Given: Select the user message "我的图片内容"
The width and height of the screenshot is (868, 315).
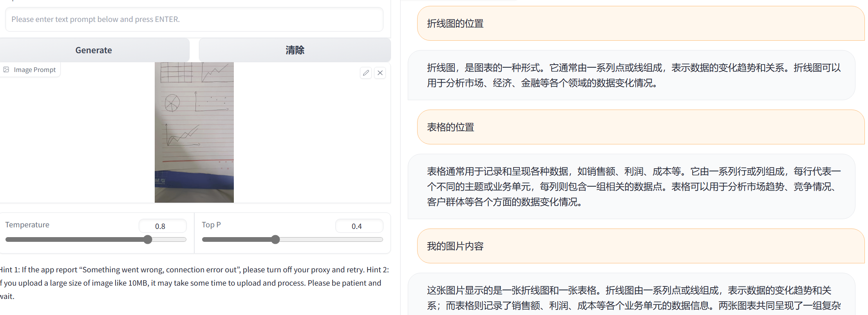Looking at the screenshot, I should pyautogui.click(x=455, y=246).
